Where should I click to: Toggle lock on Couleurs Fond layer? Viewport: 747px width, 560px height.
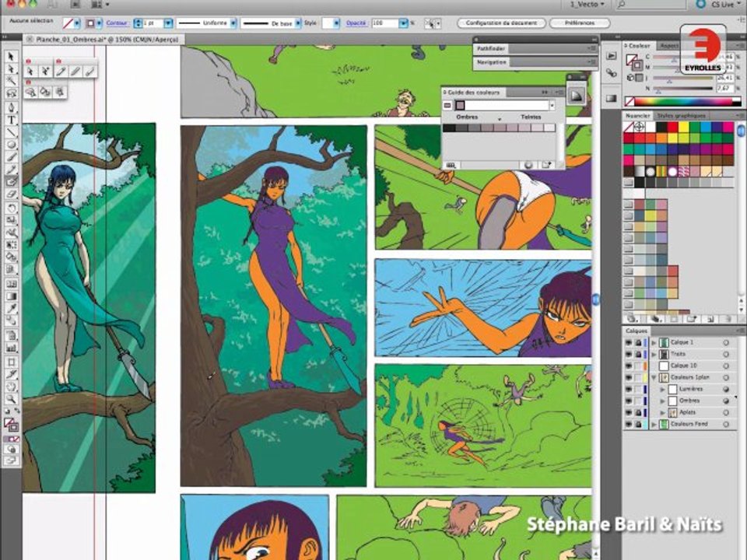pos(638,425)
